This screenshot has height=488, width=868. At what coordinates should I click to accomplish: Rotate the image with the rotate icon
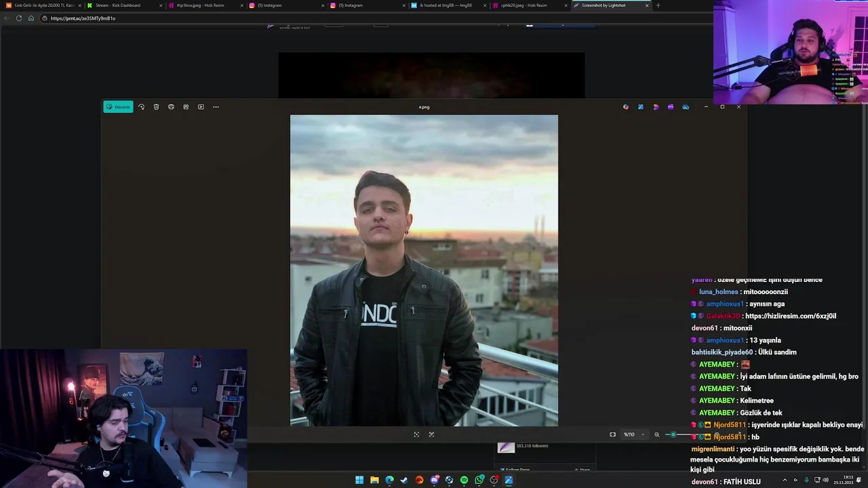[x=141, y=106]
